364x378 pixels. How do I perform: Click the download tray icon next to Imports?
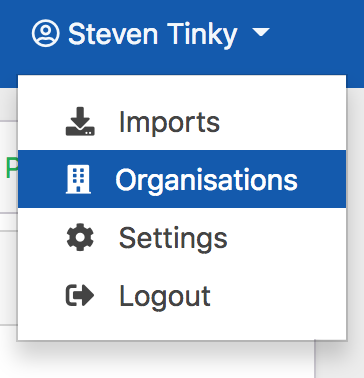(80, 121)
